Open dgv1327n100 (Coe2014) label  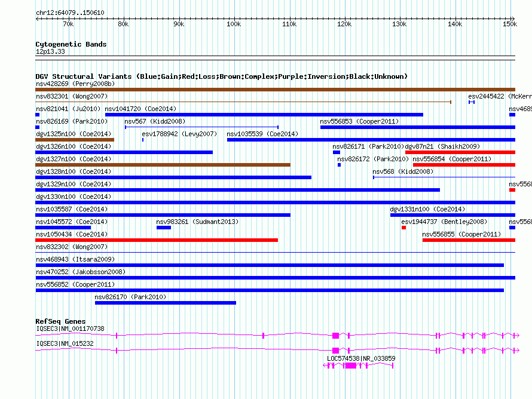pyautogui.click(x=74, y=159)
